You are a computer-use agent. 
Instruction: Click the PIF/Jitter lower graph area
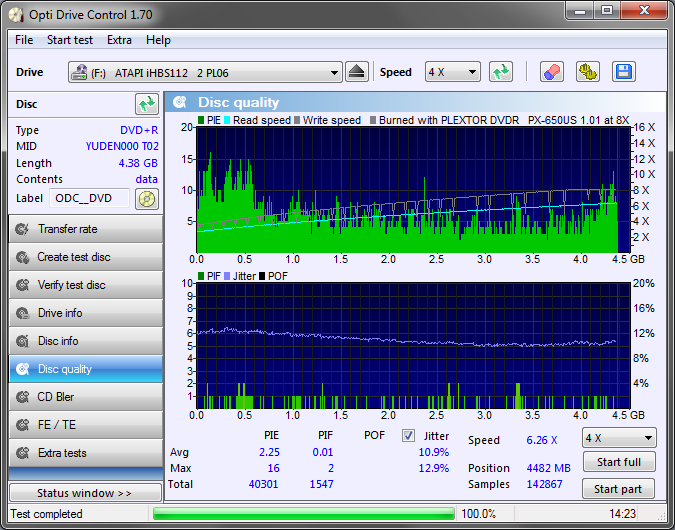413,346
